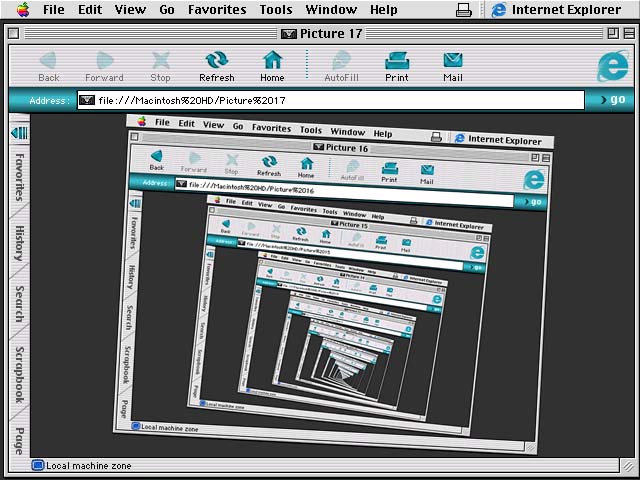
Task: Open the Favorites side tab
Action: (x=19, y=177)
